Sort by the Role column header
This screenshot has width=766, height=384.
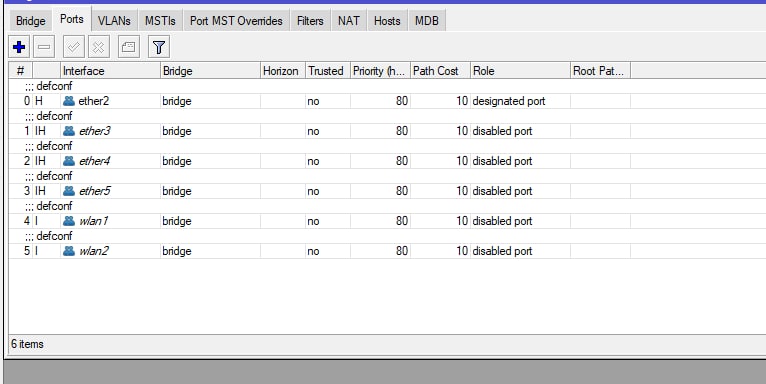pos(520,71)
